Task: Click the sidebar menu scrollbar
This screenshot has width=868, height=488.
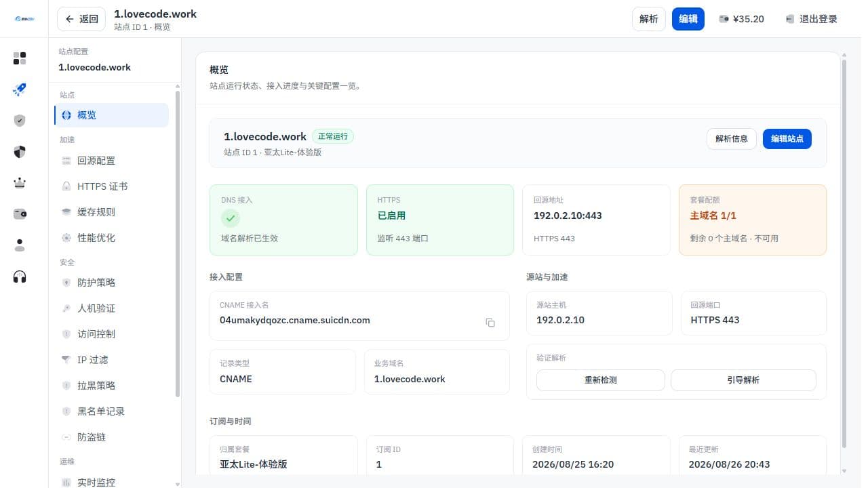Action: pyautogui.click(x=178, y=244)
